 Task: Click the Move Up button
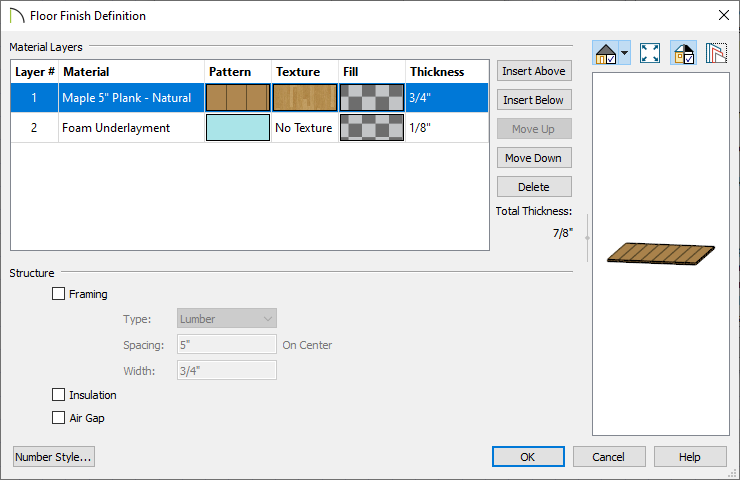(x=534, y=129)
